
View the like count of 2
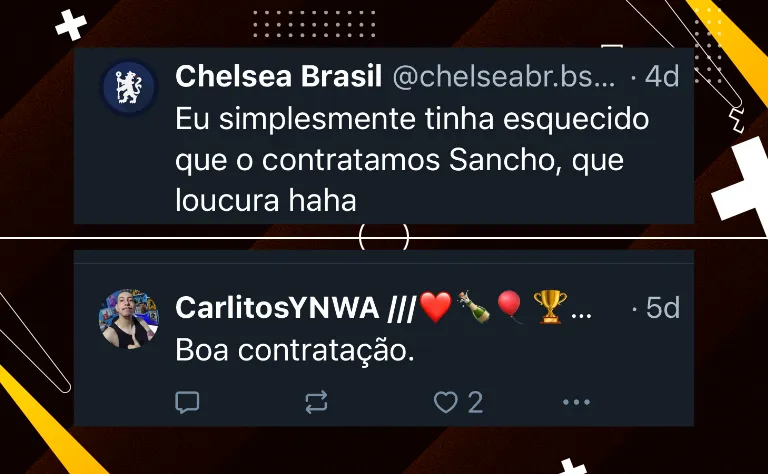476,403
